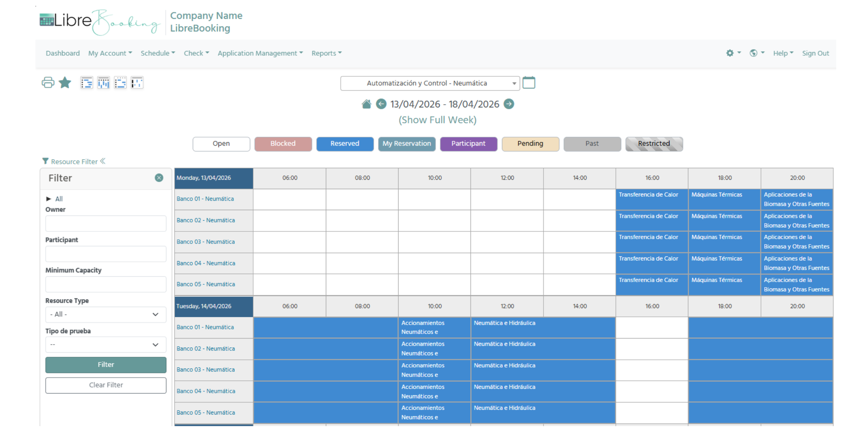Screen dimensions: 868x434
Task: Open Application Management menu
Action: [x=260, y=53]
